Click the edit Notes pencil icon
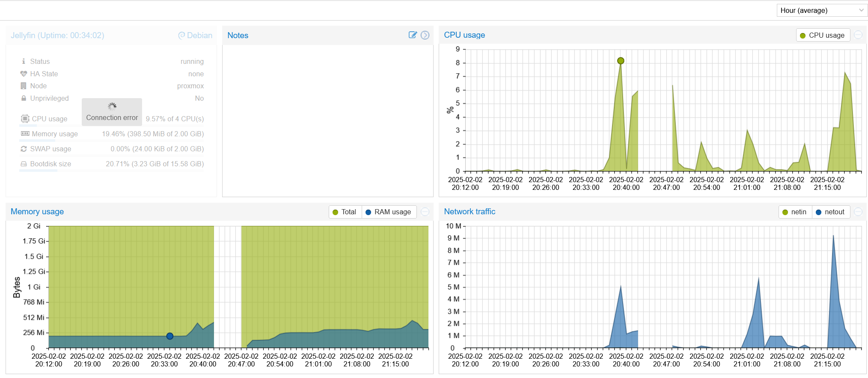Viewport: 868px width, 378px height. 413,35
